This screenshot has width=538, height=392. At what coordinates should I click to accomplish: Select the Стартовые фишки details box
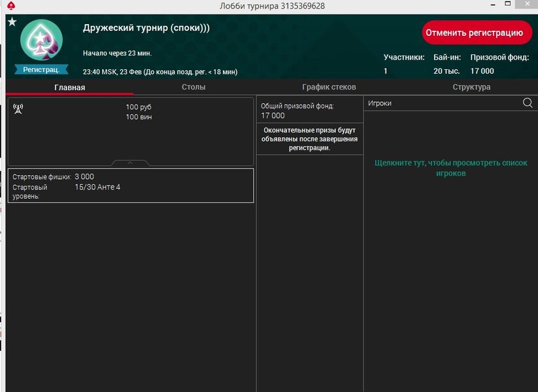tap(130, 186)
